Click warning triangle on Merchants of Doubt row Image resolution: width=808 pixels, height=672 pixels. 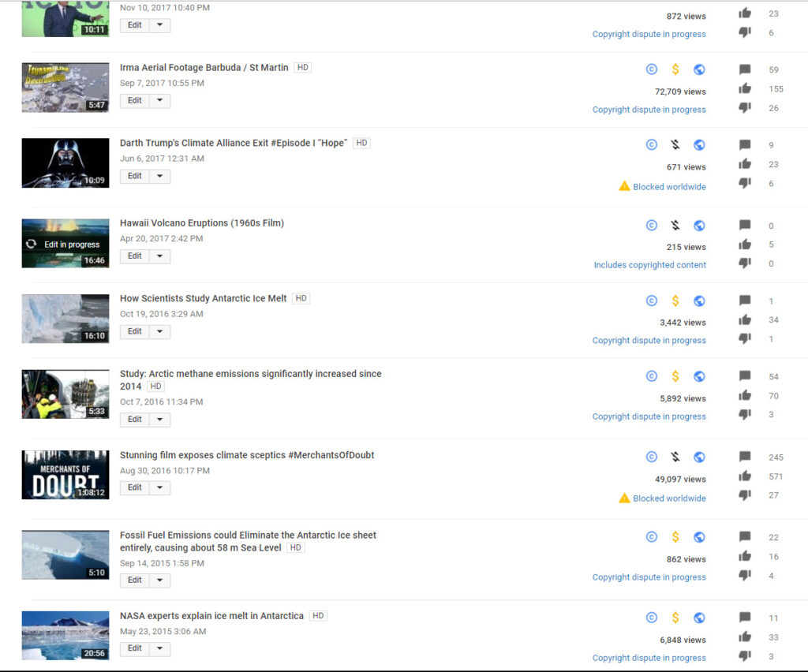[x=624, y=498]
